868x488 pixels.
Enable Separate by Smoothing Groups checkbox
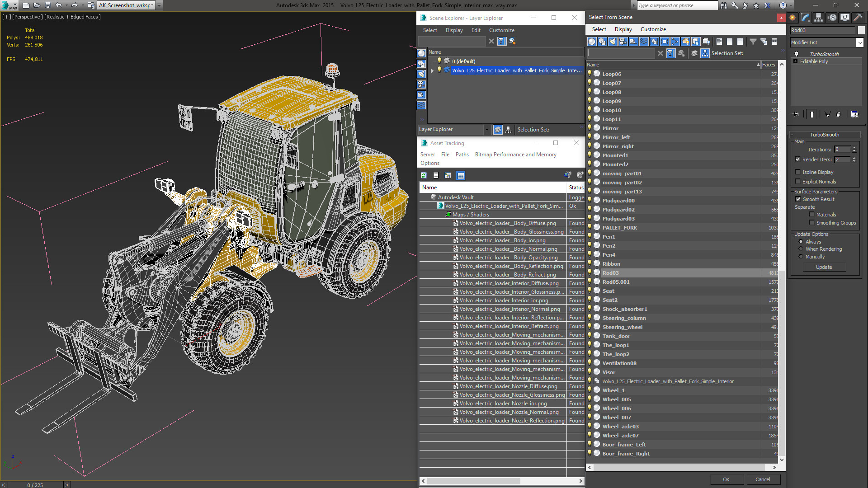point(811,223)
